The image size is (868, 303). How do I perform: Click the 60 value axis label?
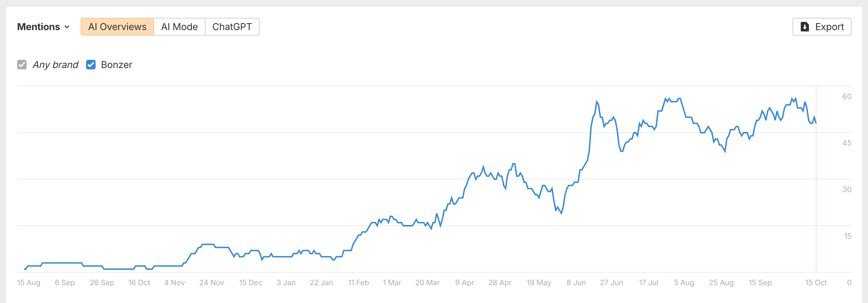[847, 96]
